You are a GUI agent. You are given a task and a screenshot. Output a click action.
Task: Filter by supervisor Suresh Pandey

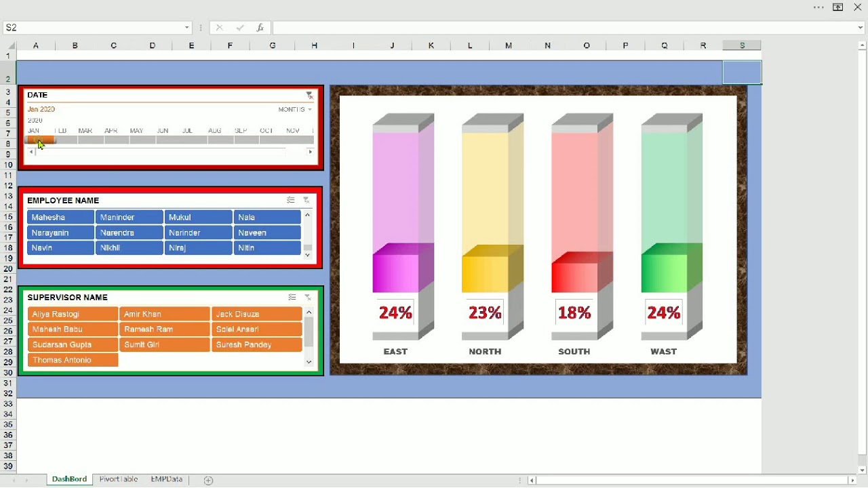[x=257, y=345]
